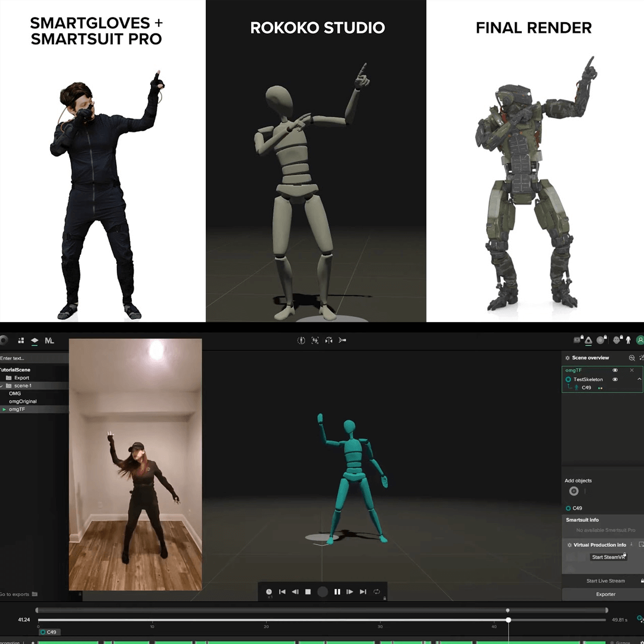Click the stop playback button
The height and width of the screenshot is (644, 644).
pyautogui.click(x=308, y=592)
